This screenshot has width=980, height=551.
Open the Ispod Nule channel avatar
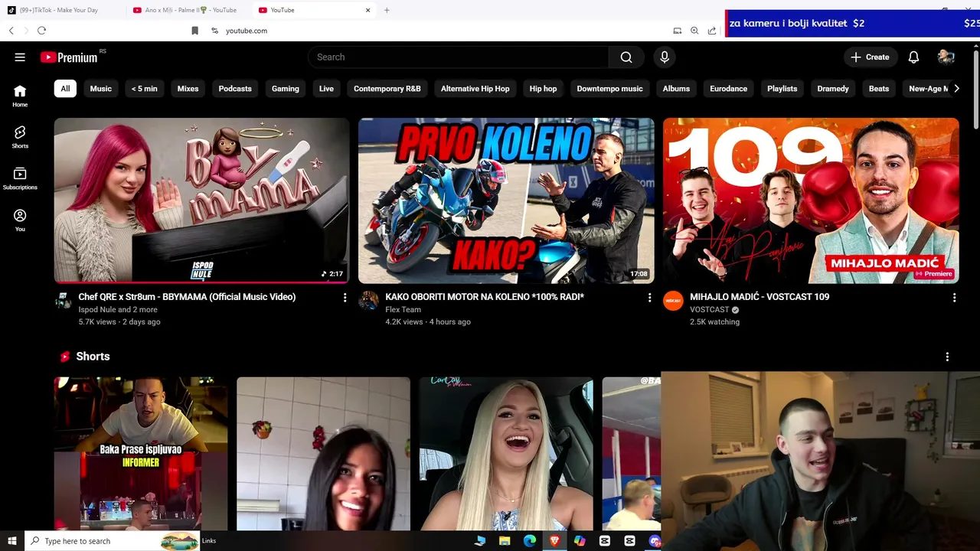point(63,300)
